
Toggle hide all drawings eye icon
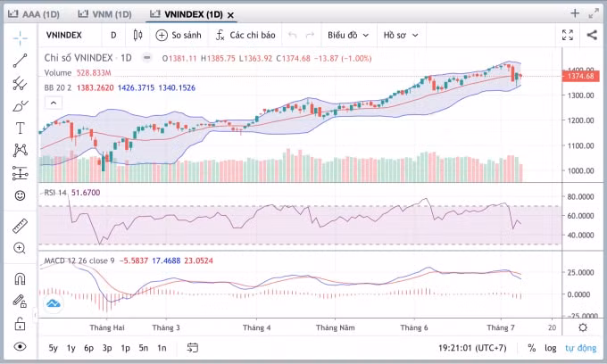21,346
